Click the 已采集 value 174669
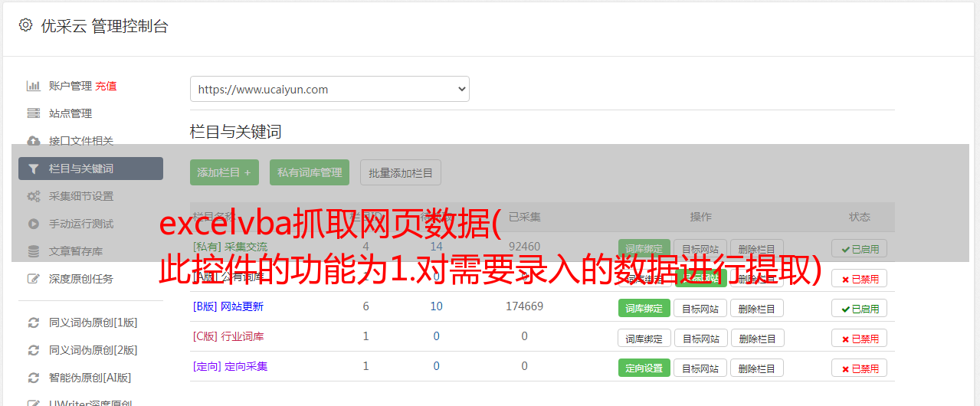 pyautogui.click(x=524, y=306)
